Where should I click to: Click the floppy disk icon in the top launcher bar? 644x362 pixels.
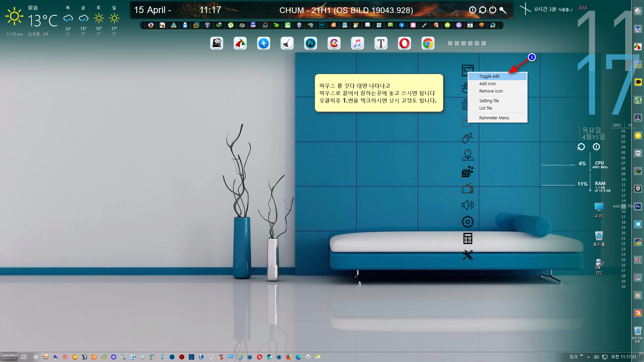click(x=253, y=25)
